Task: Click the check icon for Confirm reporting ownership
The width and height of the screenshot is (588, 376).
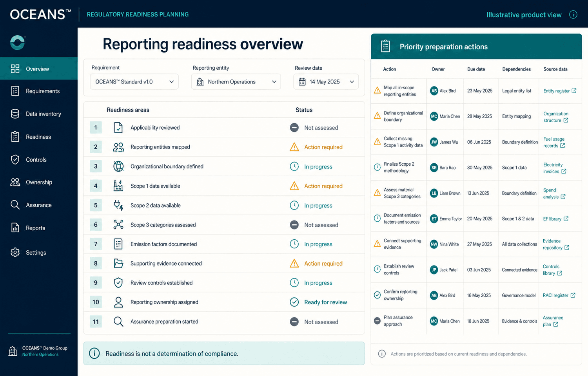Action: 377,295
